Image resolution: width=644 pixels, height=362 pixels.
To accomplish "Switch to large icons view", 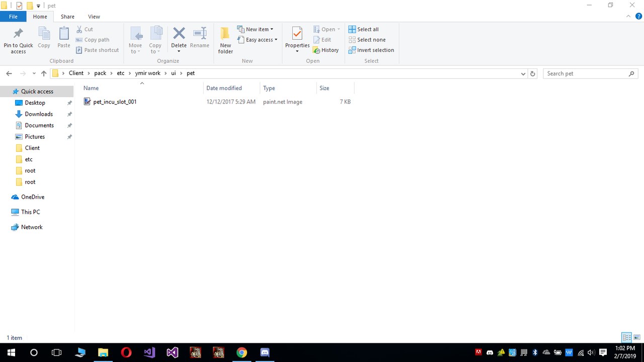I will (x=637, y=337).
